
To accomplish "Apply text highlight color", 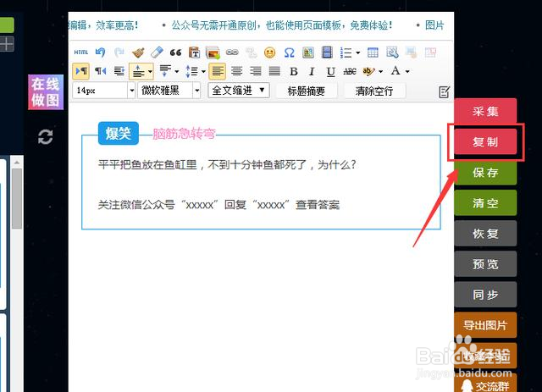I will click(x=369, y=71).
